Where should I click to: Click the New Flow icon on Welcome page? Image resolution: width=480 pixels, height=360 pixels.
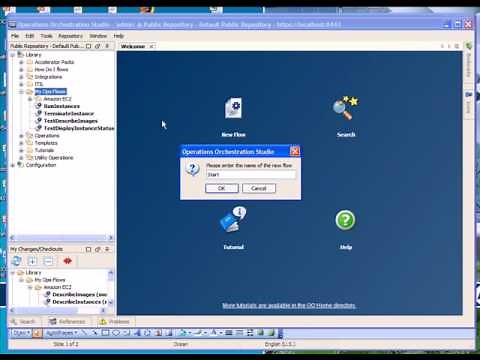click(x=233, y=108)
